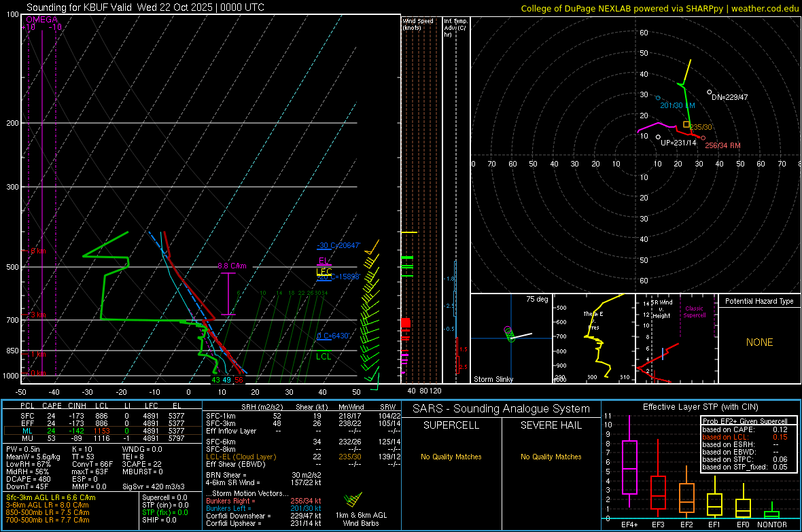The image size is (802, 532).
Task: Click the -30 C=20647' height label
Action: [338, 245]
